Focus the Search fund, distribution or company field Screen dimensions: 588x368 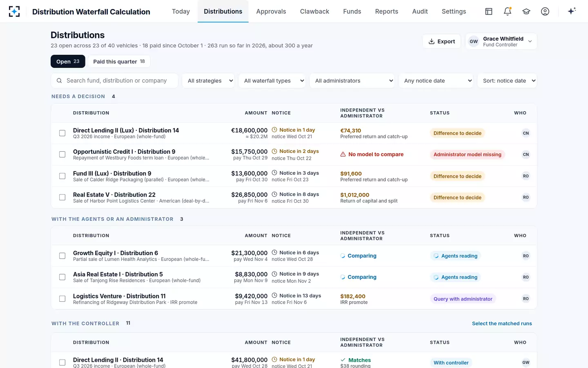(115, 81)
